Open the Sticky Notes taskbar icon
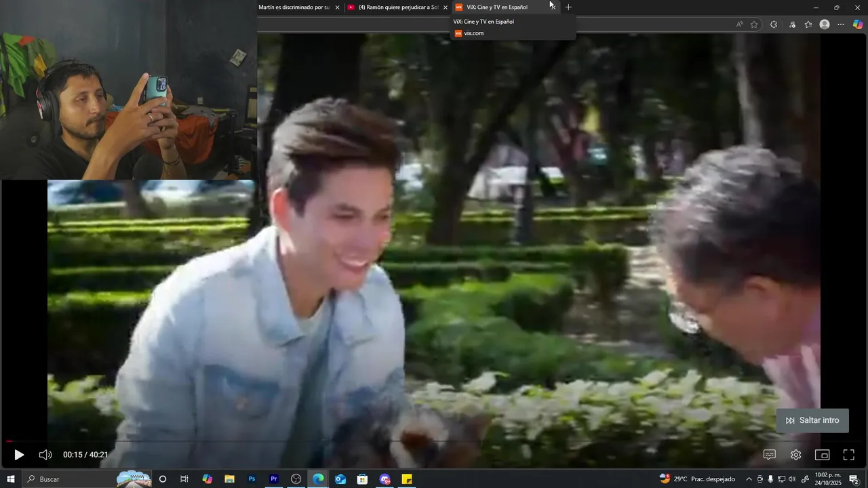The width and height of the screenshot is (868, 488). (x=407, y=479)
